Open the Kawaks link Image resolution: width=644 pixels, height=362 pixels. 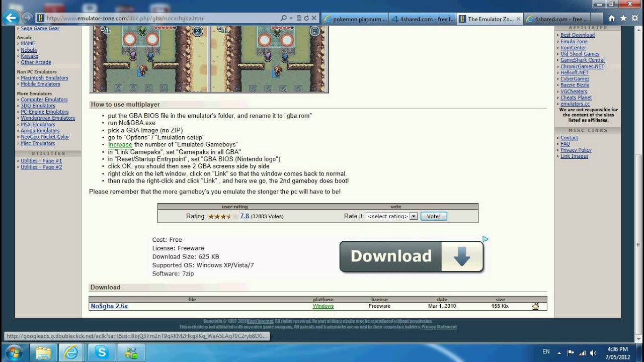point(29,56)
